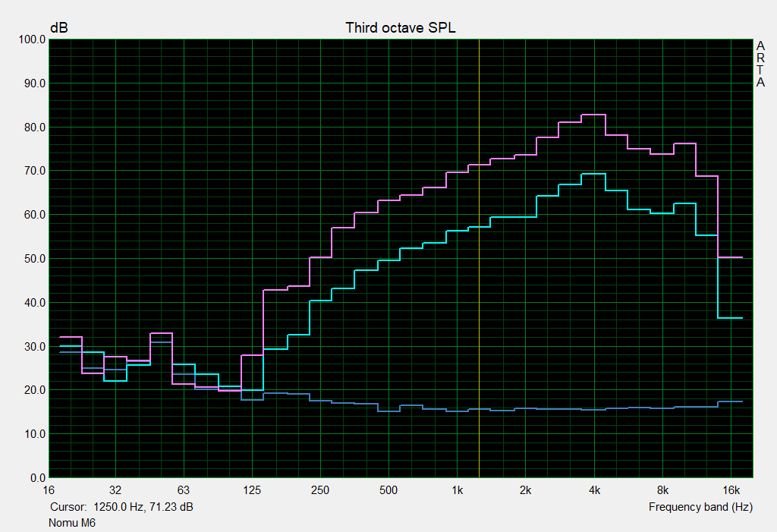This screenshot has height=532, width=777.
Task: Click the 125 Hz frequency axis label
Action: [252, 490]
